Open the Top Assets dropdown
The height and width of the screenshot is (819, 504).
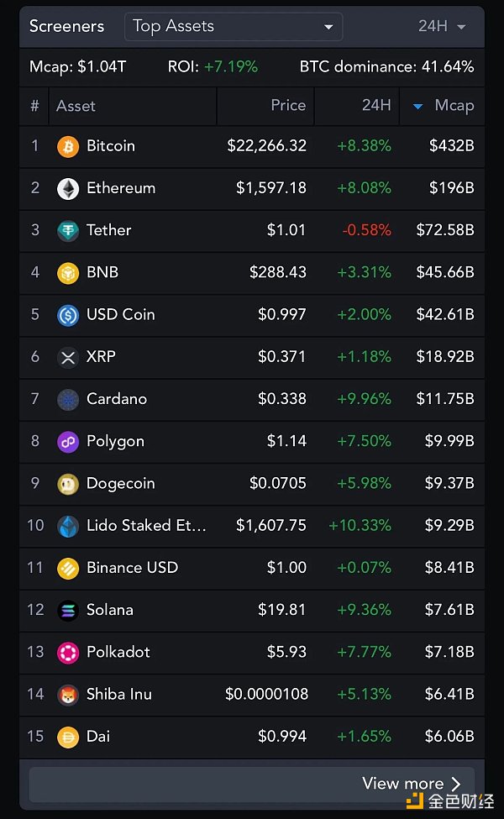pyautogui.click(x=233, y=26)
